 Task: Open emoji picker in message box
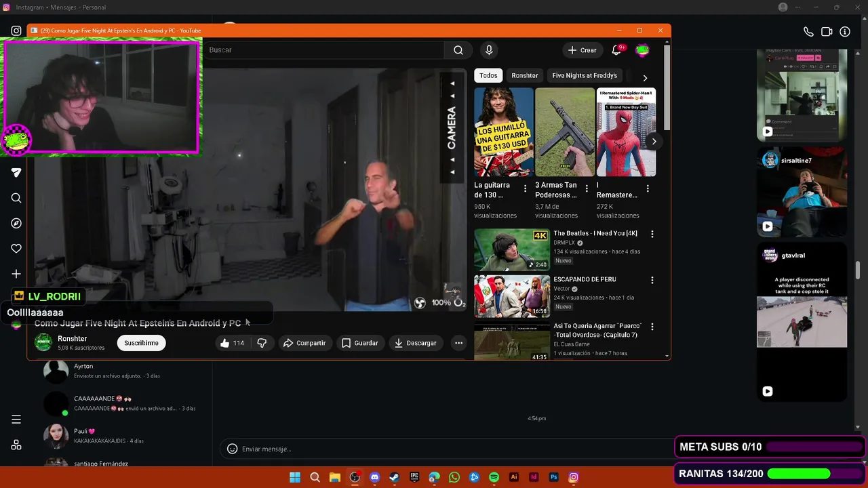[x=232, y=449]
